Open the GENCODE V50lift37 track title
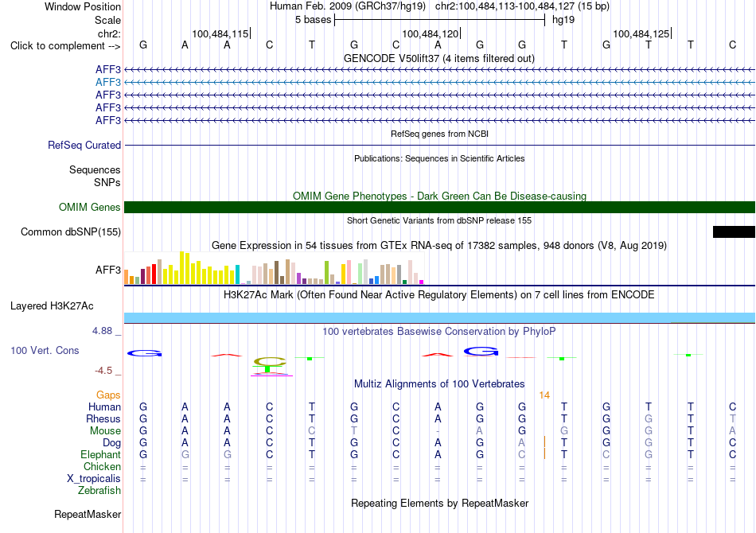 point(439,58)
